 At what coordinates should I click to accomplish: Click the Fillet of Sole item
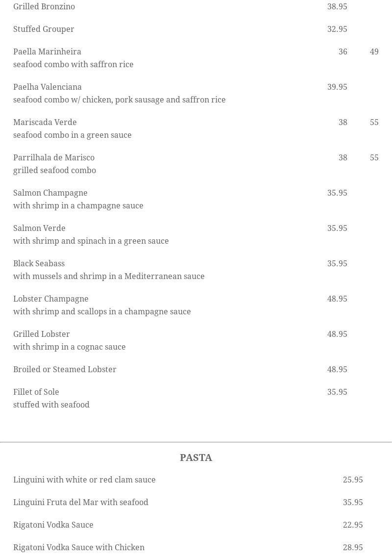(x=36, y=392)
